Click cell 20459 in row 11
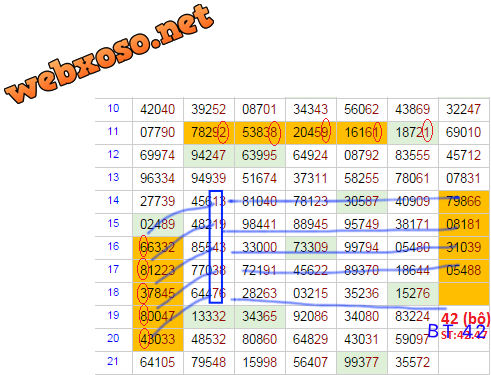 311,133
